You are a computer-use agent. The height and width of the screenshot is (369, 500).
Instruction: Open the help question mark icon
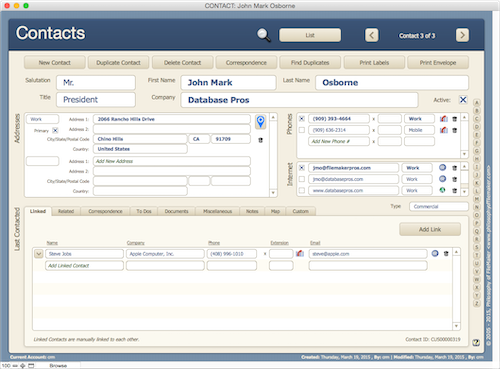476,342
